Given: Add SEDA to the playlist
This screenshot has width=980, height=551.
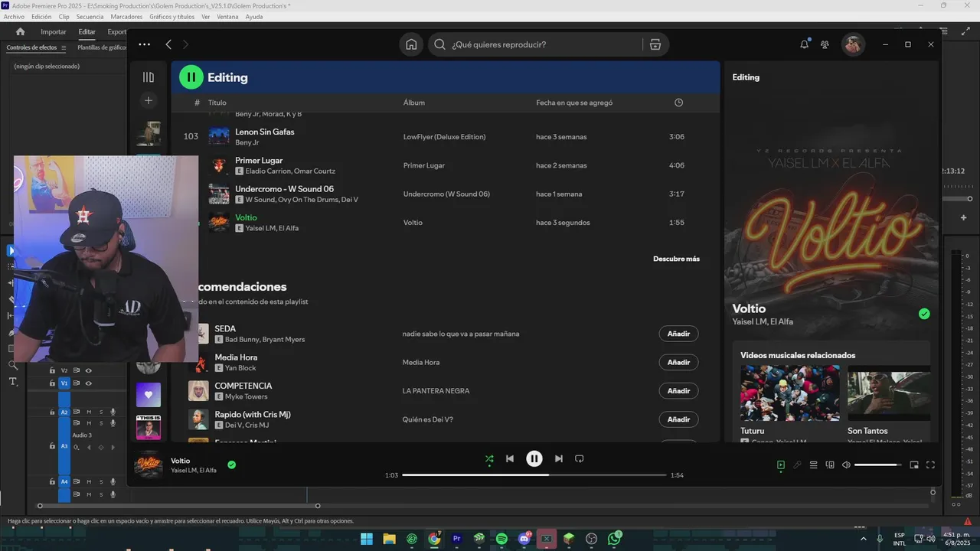Looking at the screenshot, I should (x=678, y=334).
